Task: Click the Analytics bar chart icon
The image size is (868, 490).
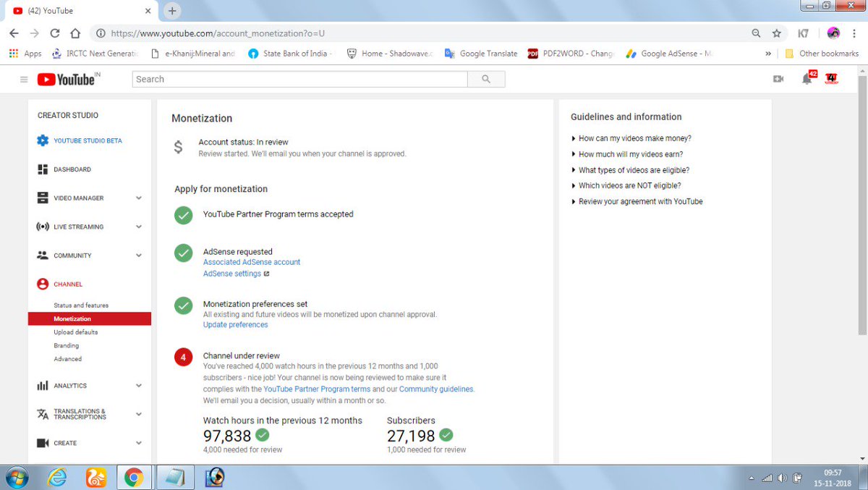Action: click(43, 386)
